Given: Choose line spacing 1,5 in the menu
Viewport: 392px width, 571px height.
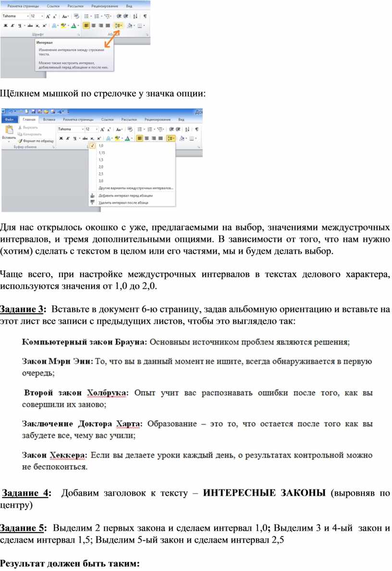Looking at the screenshot, I should [x=101, y=160].
